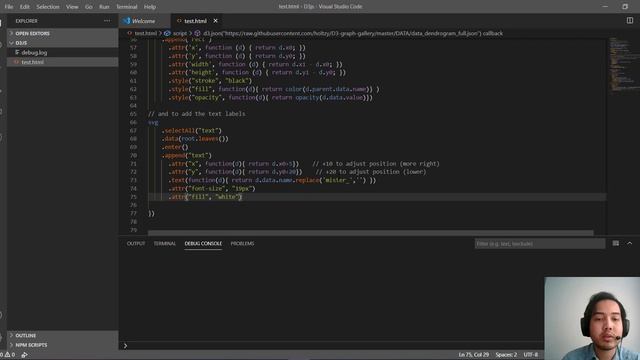The height and width of the screenshot is (360, 640).
Task: Click the html file icon on test.html tab
Action: pyautogui.click(x=179, y=21)
